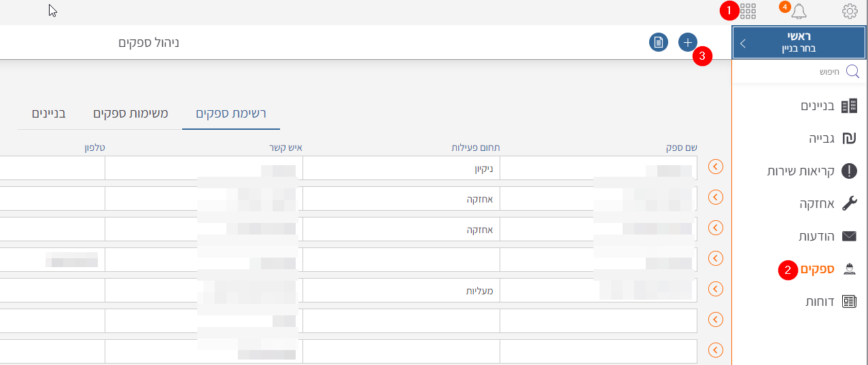This screenshot has height=365, width=868.
Task: Expand the ניקיון supplier row
Action: coord(715,167)
